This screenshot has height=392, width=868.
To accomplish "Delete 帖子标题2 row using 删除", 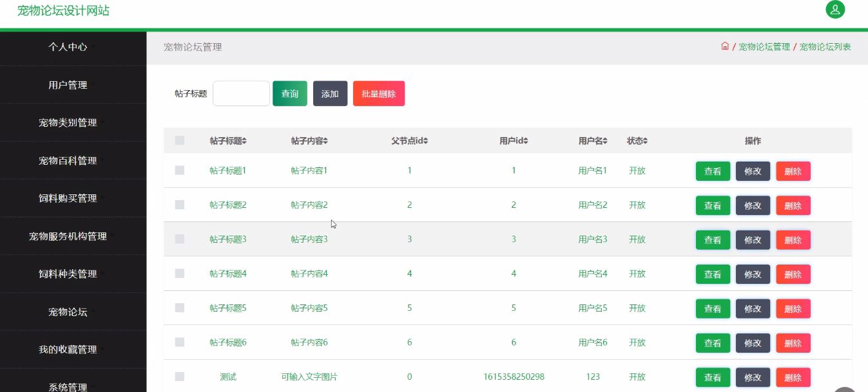I will 793,205.
